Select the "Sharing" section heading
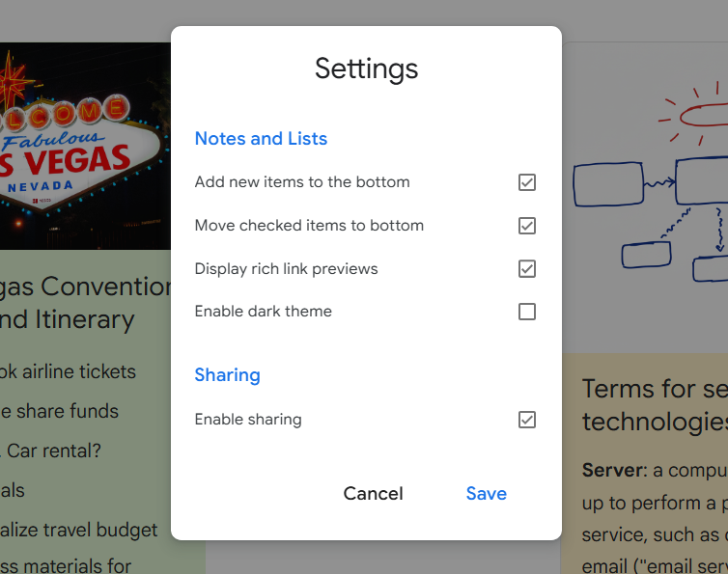The height and width of the screenshot is (574, 728). coord(227,375)
